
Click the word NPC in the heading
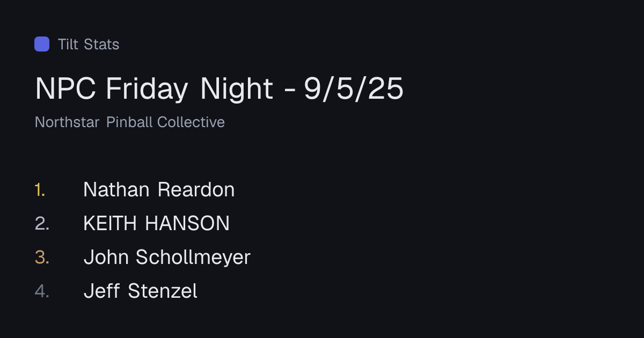(x=65, y=89)
